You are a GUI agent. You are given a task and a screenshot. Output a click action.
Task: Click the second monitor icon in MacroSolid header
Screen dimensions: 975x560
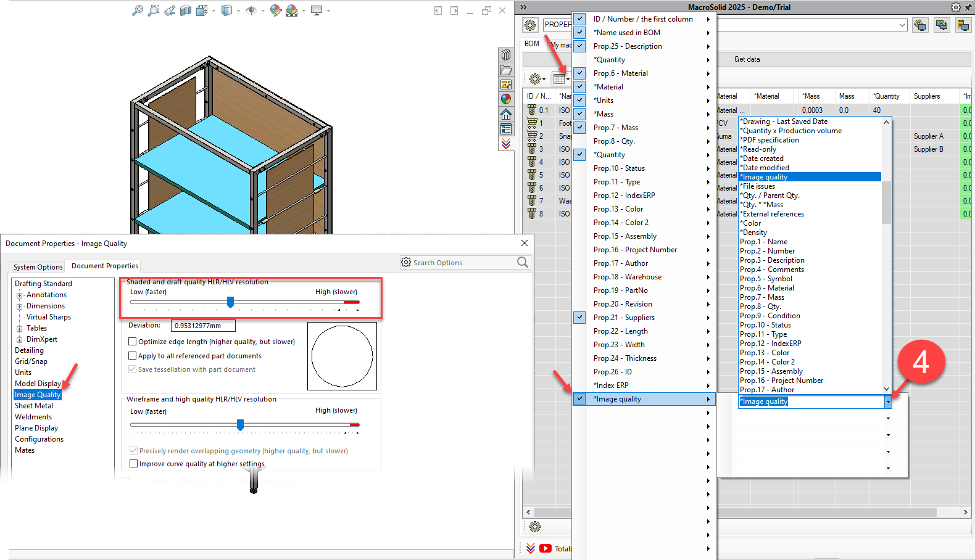tap(942, 25)
